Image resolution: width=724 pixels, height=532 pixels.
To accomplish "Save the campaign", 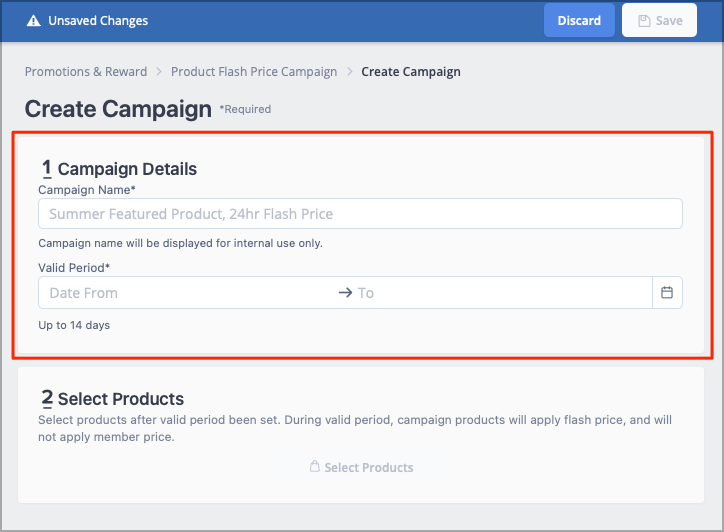I will click(659, 20).
